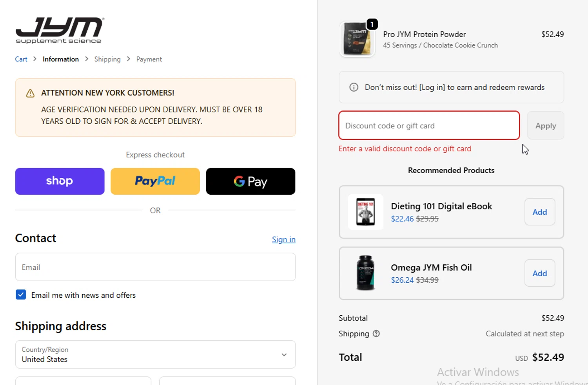Expand the Country/Region dropdown

(x=155, y=354)
